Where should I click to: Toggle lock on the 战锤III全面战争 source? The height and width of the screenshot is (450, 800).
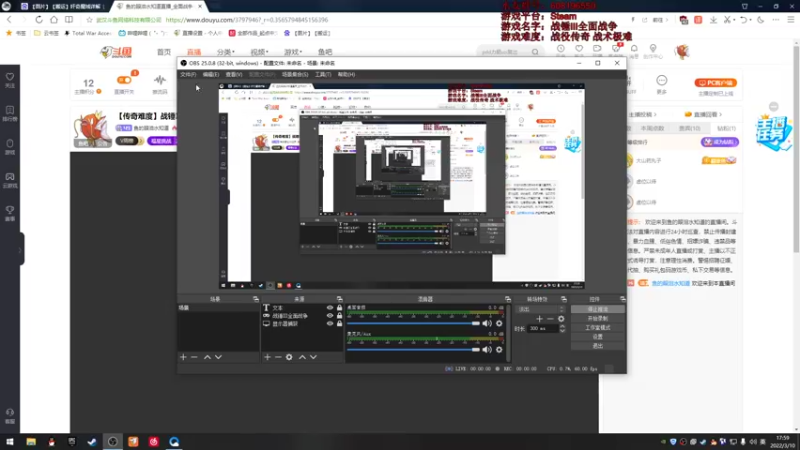(x=339, y=316)
